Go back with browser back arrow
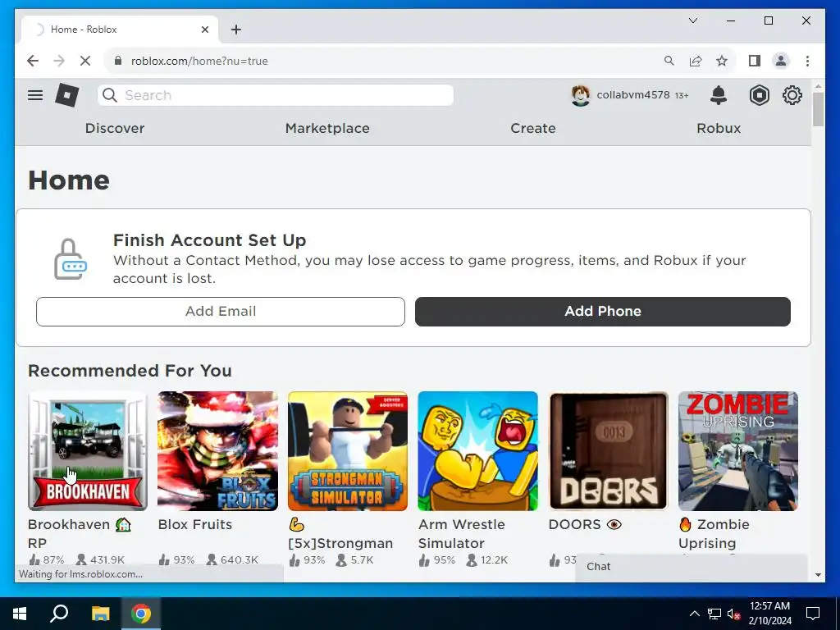 pyautogui.click(x=33, y=61)
